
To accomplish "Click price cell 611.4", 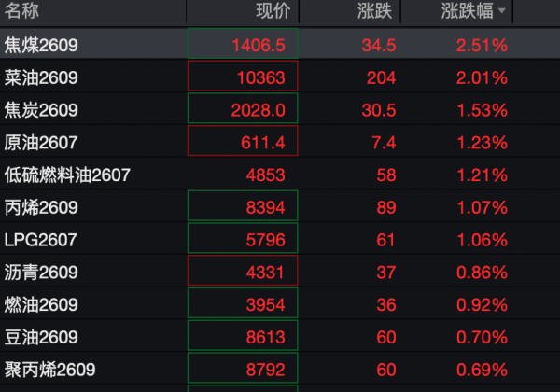I will pos(243,141).
